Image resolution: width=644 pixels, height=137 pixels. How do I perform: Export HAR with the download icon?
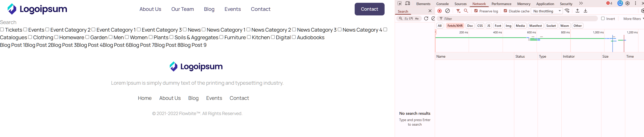pyautogui.click(x=585, y=11)
